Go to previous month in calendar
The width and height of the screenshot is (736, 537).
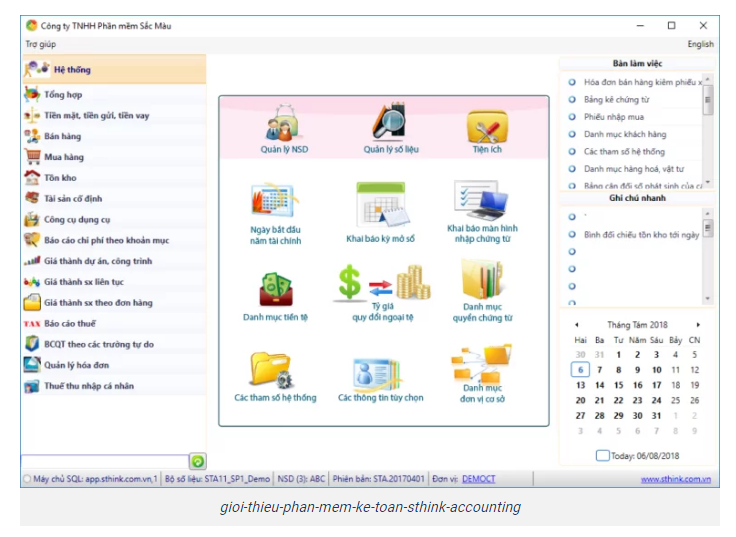click(x=576, y=325)
